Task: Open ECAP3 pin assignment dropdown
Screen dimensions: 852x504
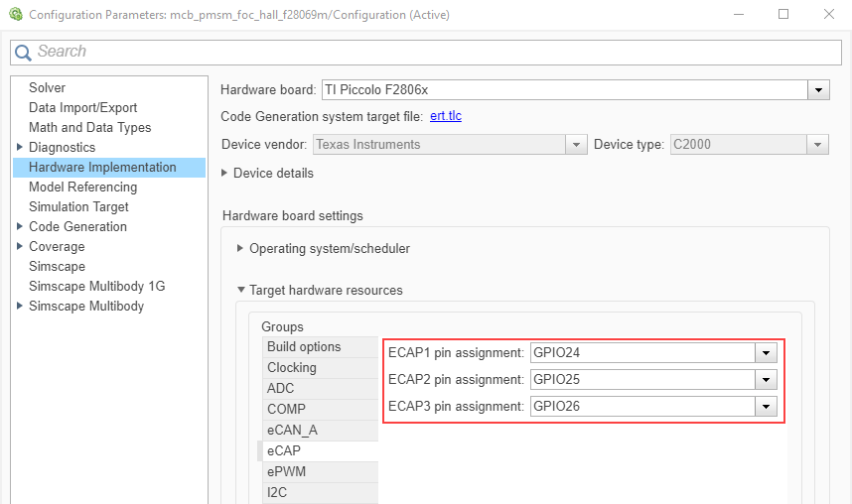Action: 765,406
